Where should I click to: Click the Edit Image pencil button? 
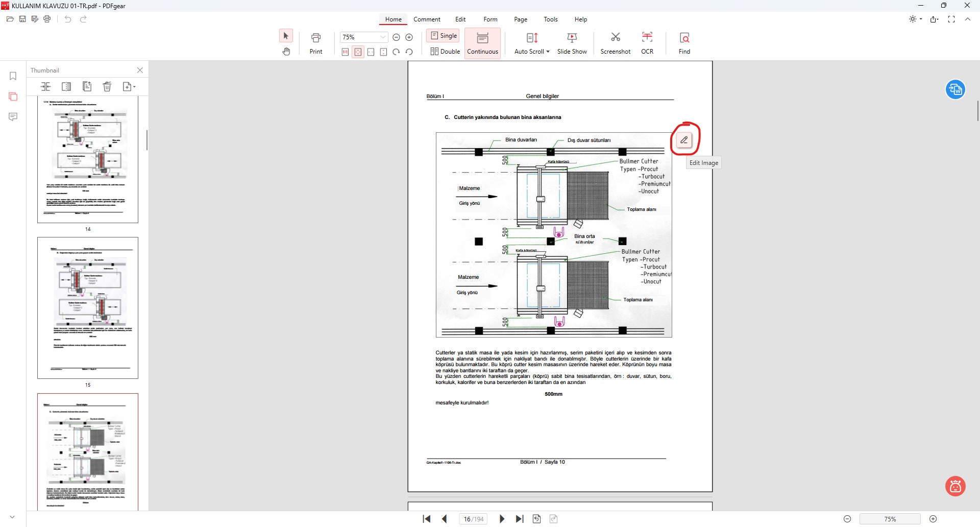pos(684,139)
